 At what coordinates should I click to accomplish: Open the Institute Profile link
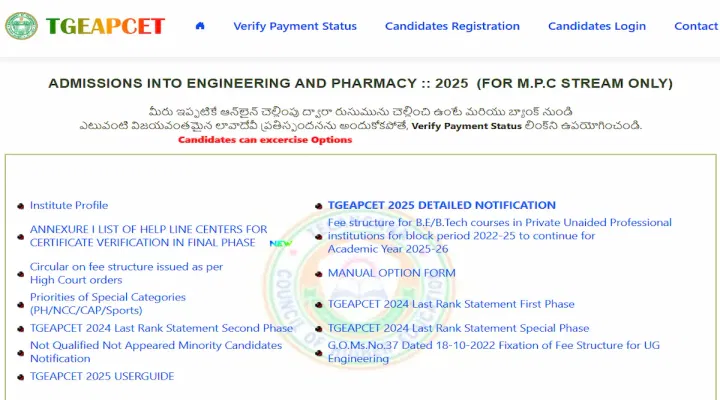(69, 205)
